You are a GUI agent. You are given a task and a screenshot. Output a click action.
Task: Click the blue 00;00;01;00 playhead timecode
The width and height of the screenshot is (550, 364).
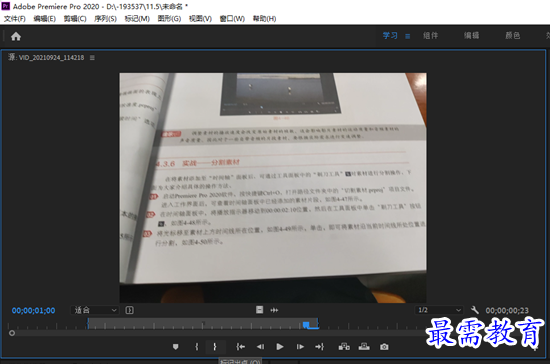tap(33, 310)
